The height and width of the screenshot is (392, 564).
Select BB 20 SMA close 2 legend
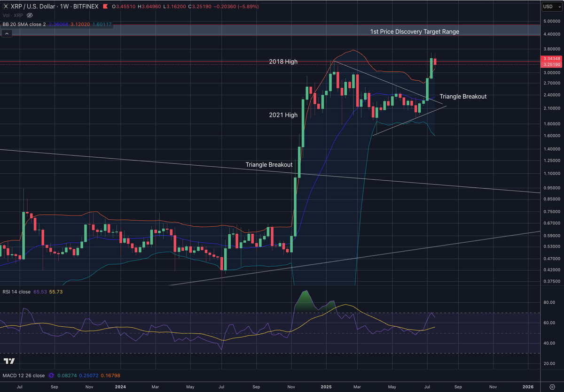24,23
